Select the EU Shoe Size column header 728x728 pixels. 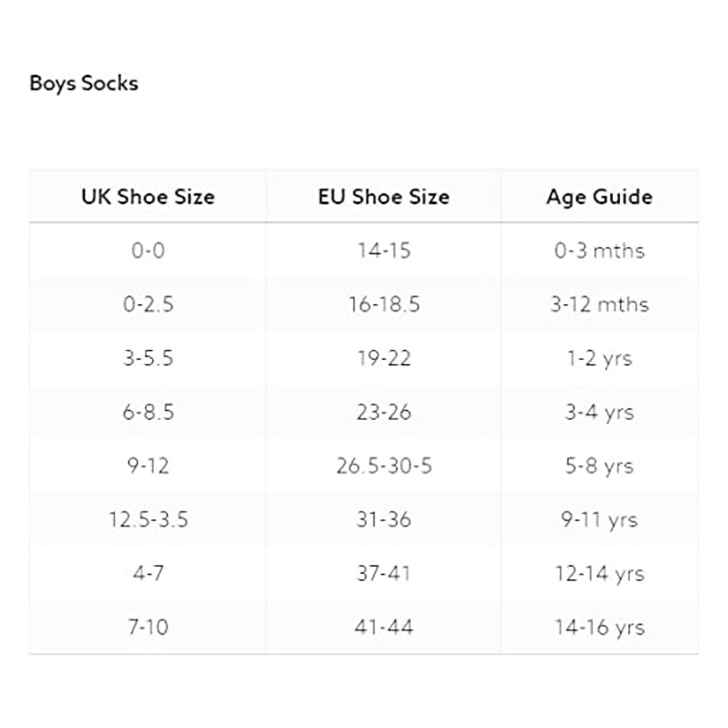tap(384, 197)
